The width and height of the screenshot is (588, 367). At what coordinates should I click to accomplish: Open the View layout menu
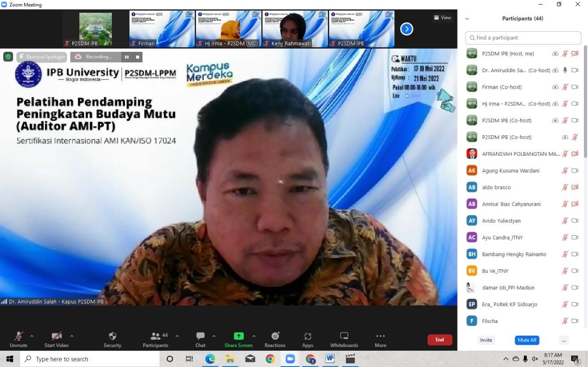(x=442, y=18)
